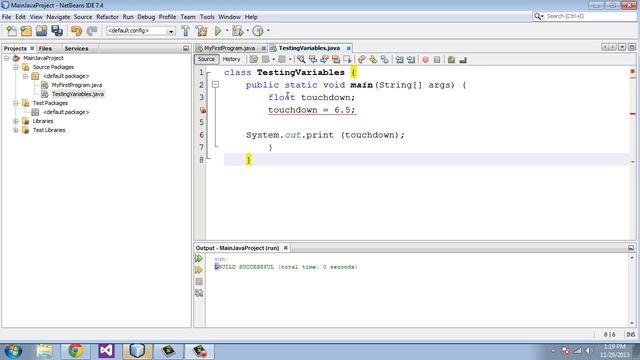This screenshot has width=640, height=360.
Task: Close the Output - MainJavaProject tab
Action: point(286,248)
